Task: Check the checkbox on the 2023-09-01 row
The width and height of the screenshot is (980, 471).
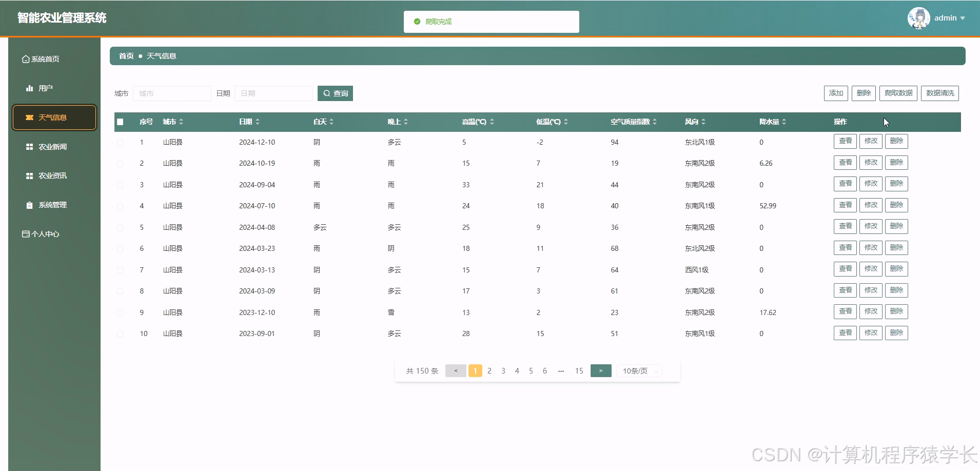Action: [121, 333]
